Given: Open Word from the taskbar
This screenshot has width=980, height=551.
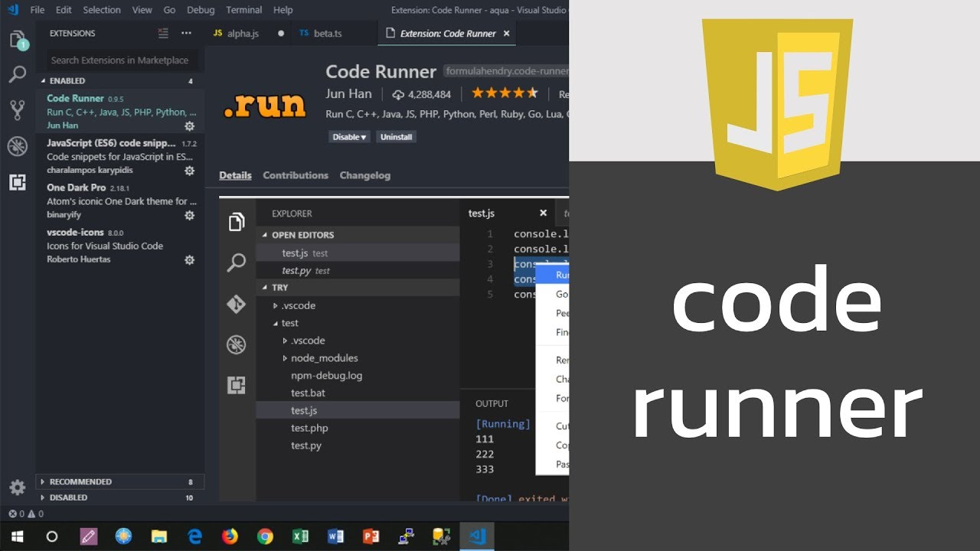Looking at the screenshot, I should (x=335, y=536).
